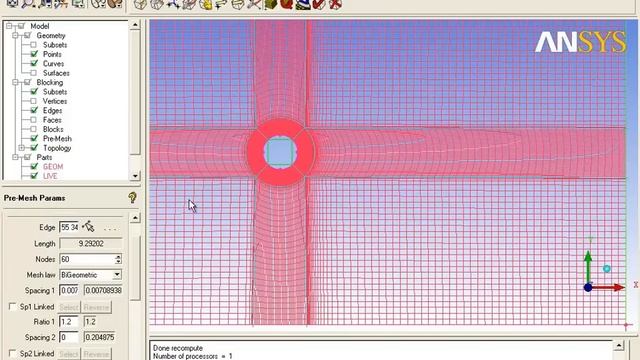Select the Split Block tool
Viewport: 640px width, 360px height.
pos(156,4)
